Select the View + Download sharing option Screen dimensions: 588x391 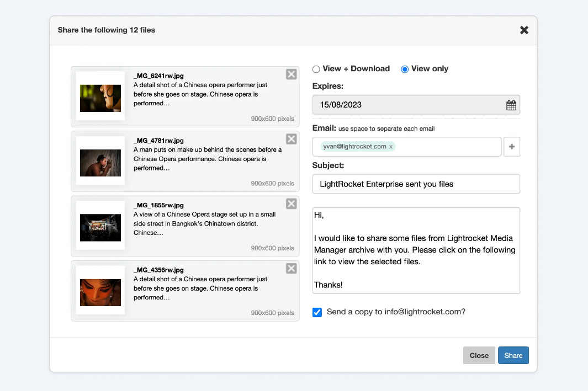[x=315, y=69]
